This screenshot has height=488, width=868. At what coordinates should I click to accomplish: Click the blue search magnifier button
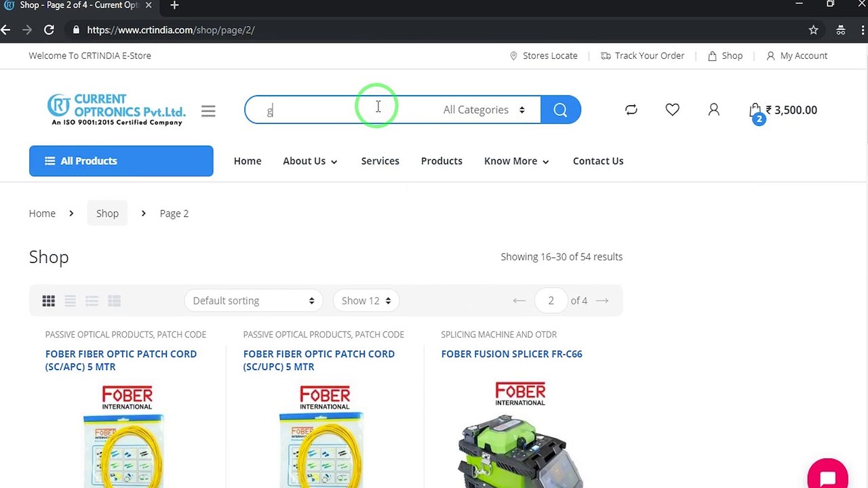pos(560,110)
